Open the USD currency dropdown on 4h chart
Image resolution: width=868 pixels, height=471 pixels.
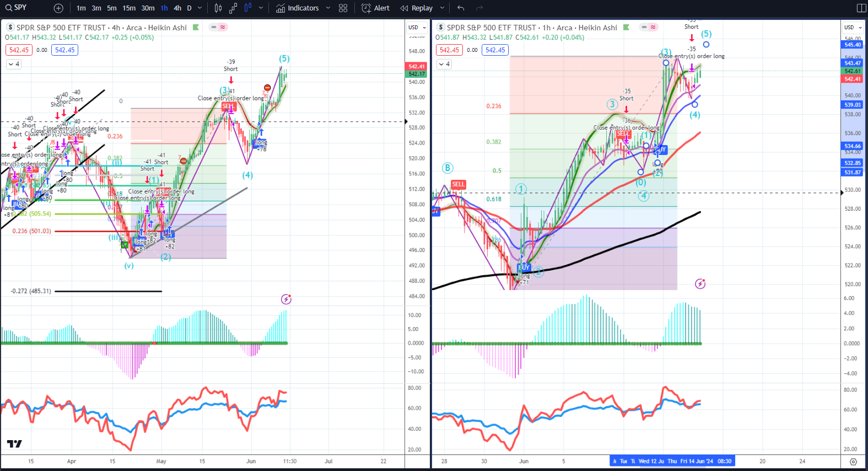tap(417, 28)
